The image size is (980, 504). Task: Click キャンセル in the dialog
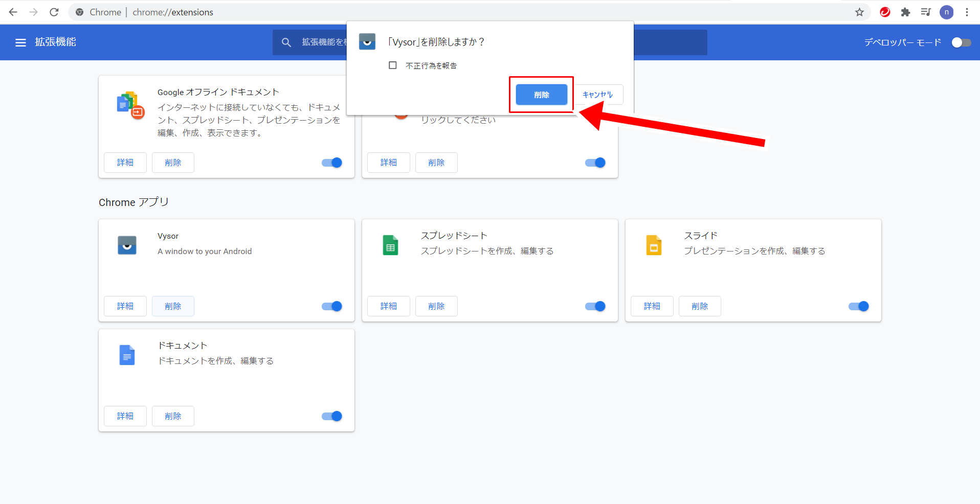point(597,95)
